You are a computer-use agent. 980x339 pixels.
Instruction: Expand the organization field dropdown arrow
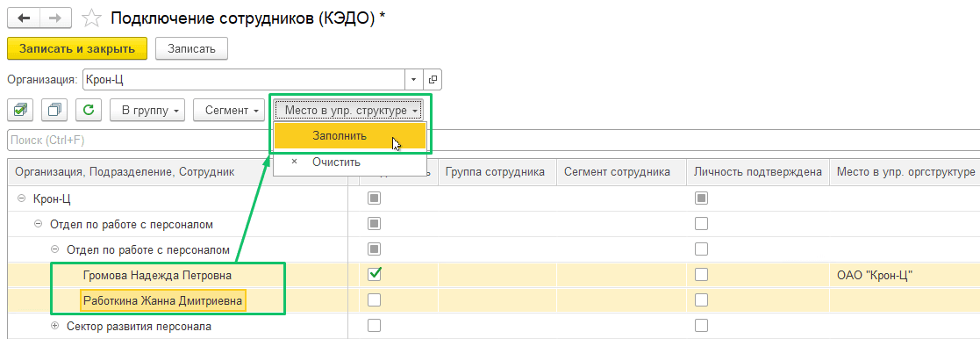414,80
